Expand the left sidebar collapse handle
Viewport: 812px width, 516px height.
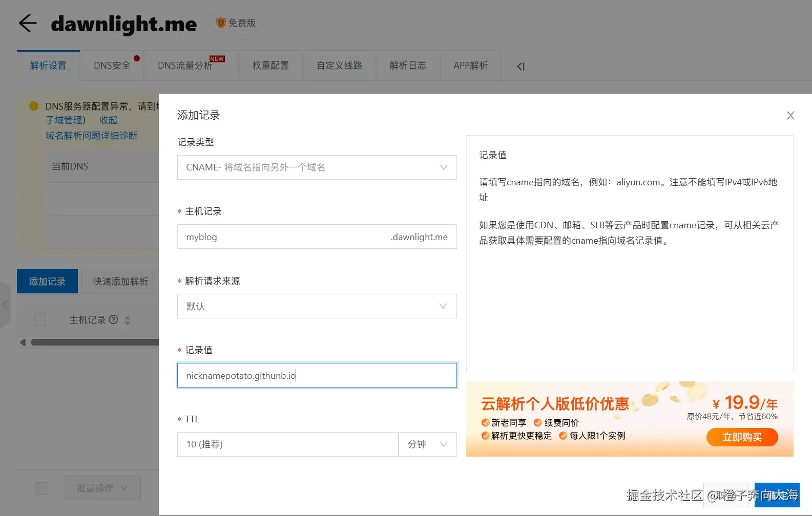[5, 305]
